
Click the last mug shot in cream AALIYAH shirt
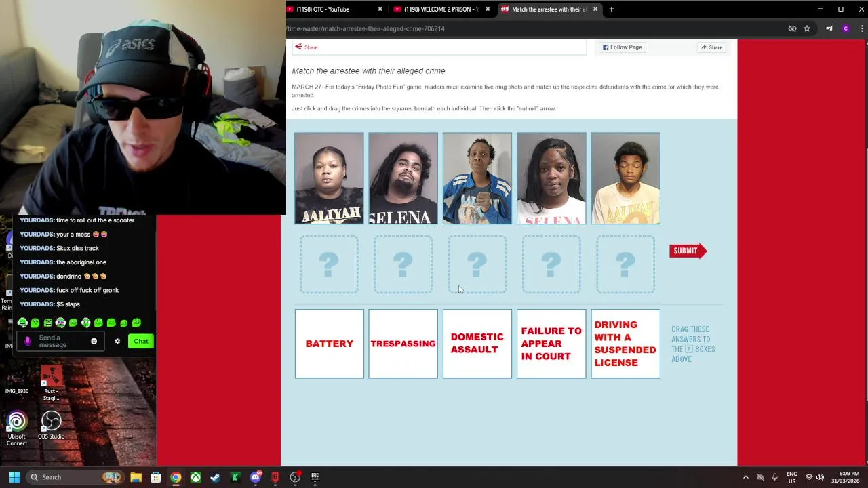pos(625,178)
